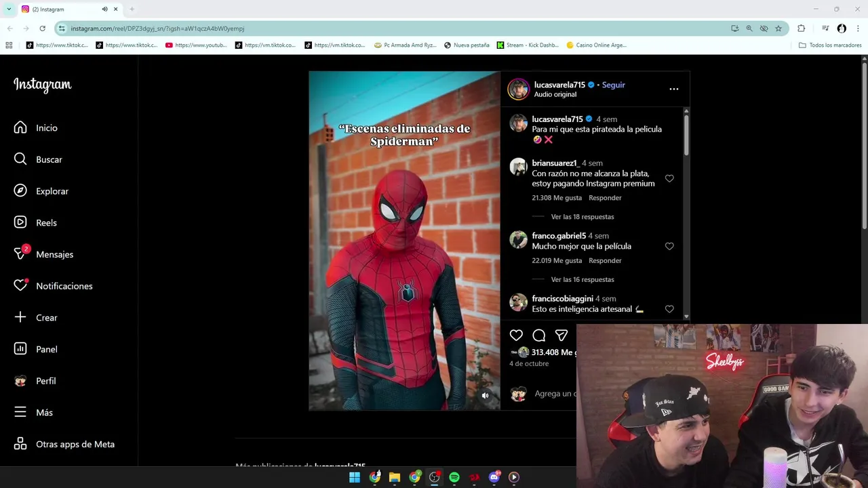Click Audio original under the username
The image size is (868, 488).
click(x=555, y=94)
